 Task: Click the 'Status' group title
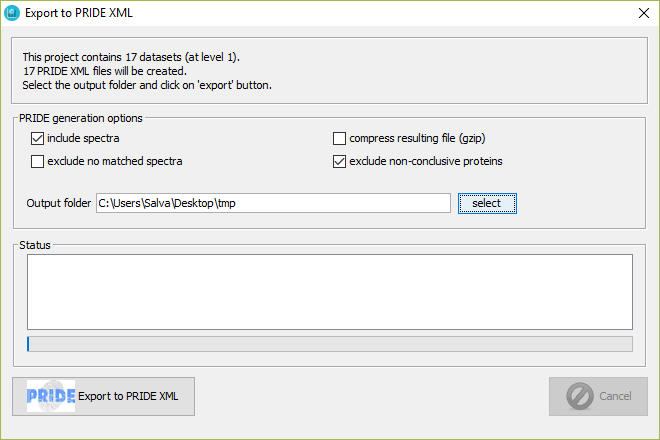(x=35, y=245)
